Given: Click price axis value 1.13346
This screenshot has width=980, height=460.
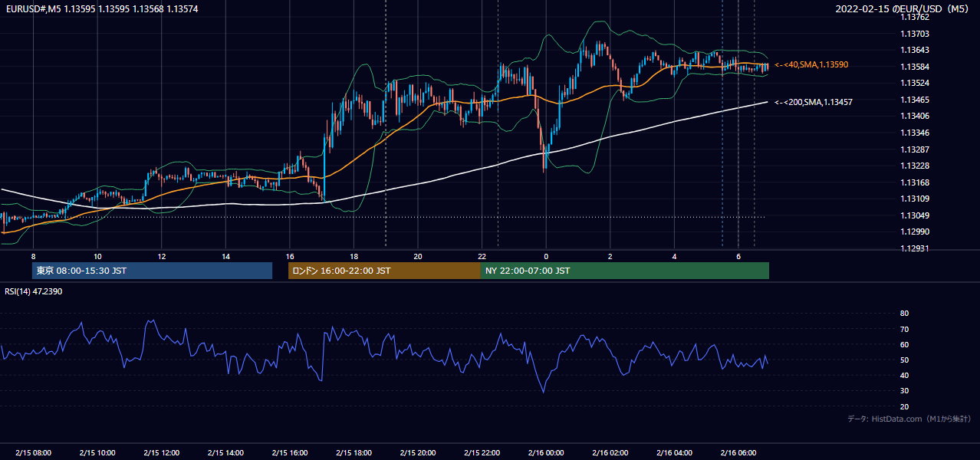Looking at the screenshot, I should (914, 133).
